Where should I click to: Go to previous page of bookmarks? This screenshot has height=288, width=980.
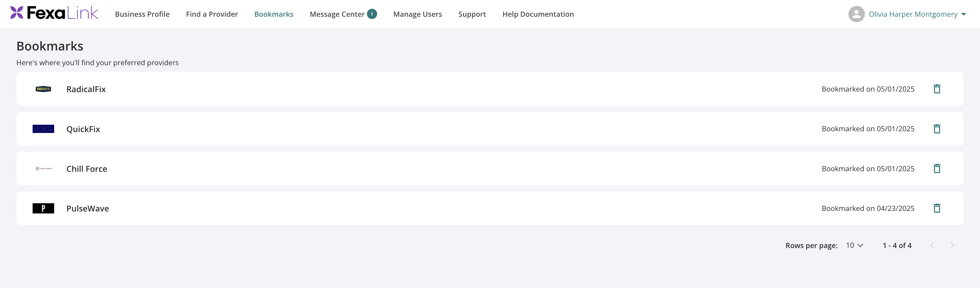932,245
